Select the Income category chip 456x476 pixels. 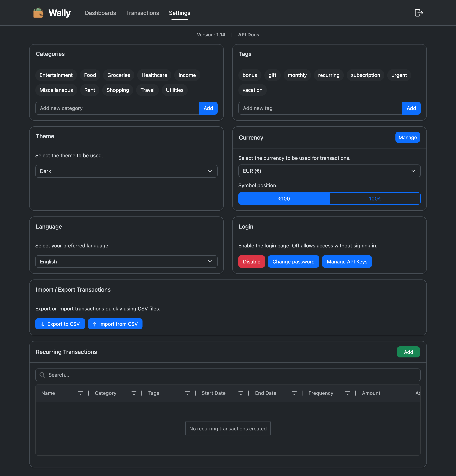pos(187,75)
